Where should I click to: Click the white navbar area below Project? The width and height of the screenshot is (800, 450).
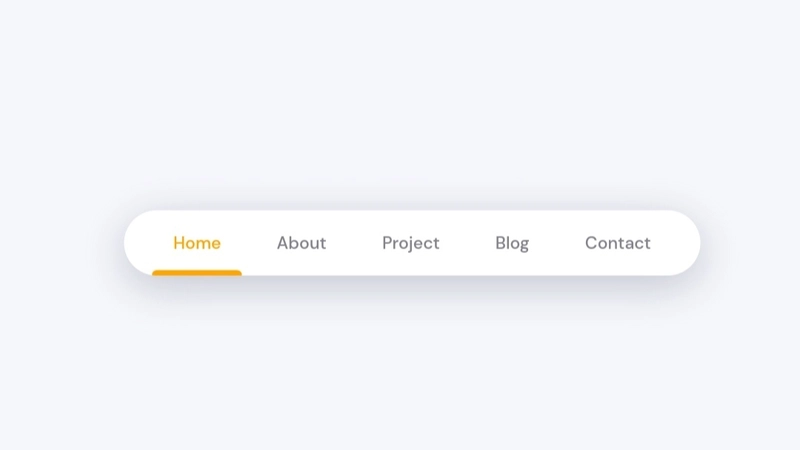click(x=411, y=265)
